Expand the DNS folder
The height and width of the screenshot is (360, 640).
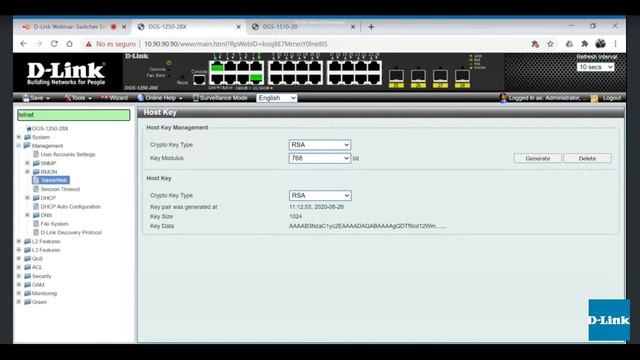click(x=27, y=215)
